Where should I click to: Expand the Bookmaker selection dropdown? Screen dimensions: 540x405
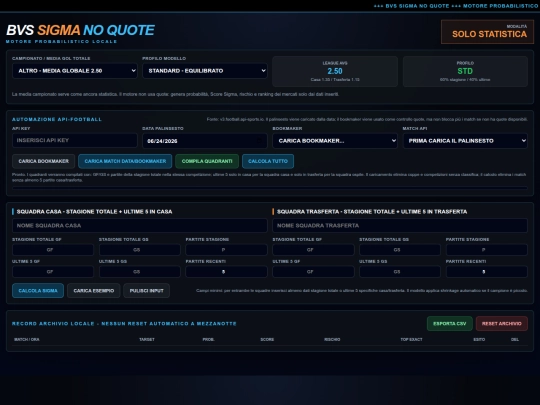pyautogui.click(x=335, y=141)
